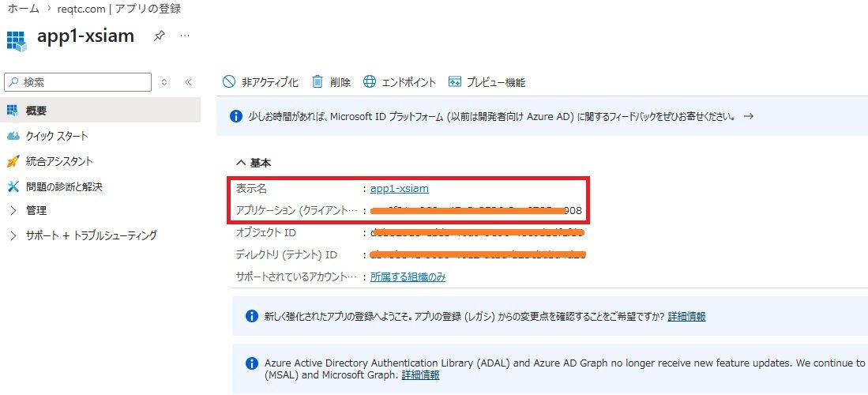
Task: Click the 非アクティブ化 button
Action: [x=260, y=82]
